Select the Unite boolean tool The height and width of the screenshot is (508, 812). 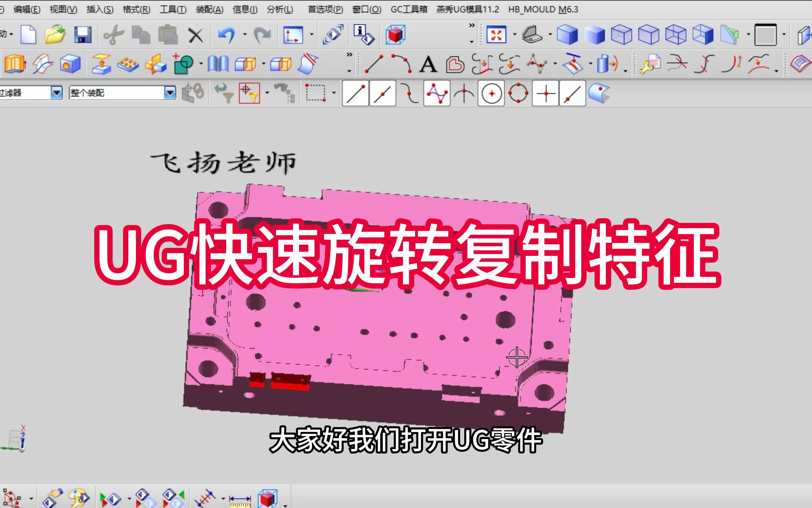[183, 64]
